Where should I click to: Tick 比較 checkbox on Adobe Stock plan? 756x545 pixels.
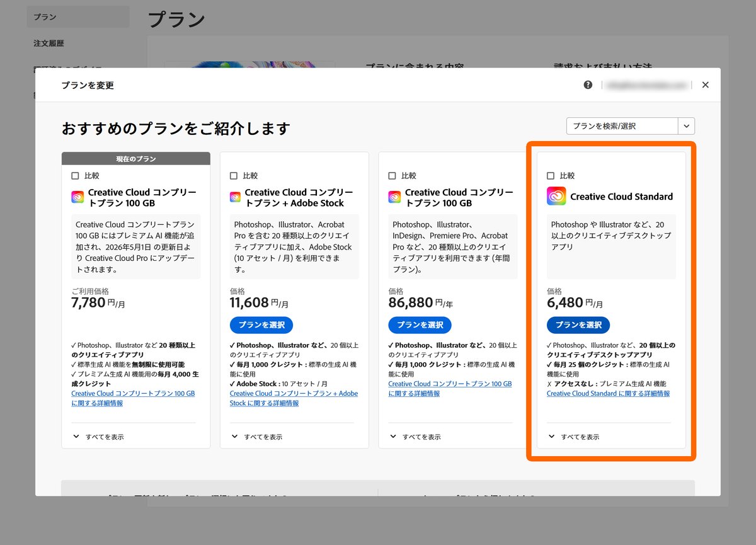tap(234, 176)
